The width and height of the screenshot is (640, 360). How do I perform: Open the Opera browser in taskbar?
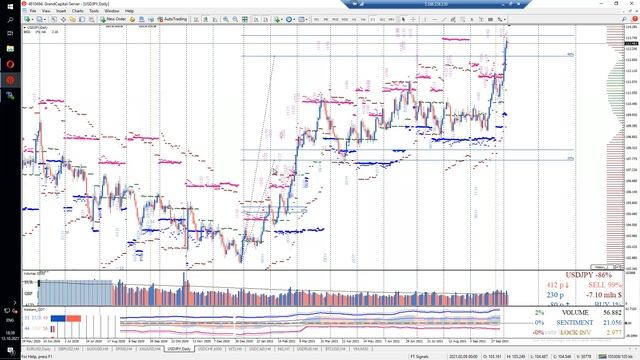[x=10, y=64]
